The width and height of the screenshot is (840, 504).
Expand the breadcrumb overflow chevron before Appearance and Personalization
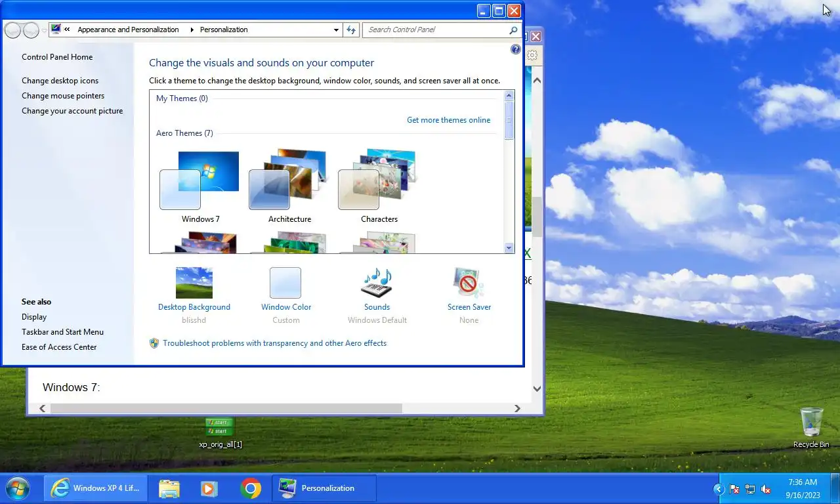tap(67, 30)
